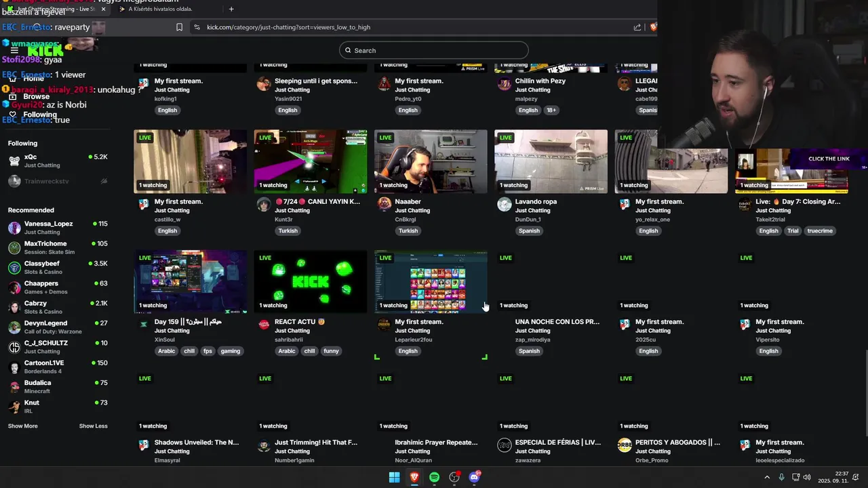Open Following in Kick sidebar
Viewport: 868px width, 488px height.
tap(33, 115)
